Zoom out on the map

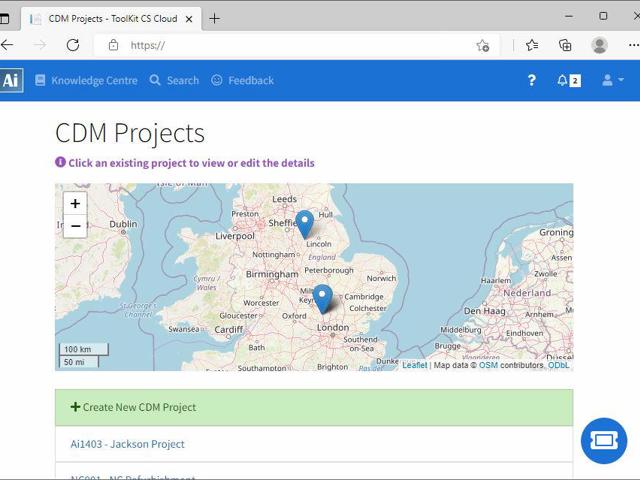(75, 226)
